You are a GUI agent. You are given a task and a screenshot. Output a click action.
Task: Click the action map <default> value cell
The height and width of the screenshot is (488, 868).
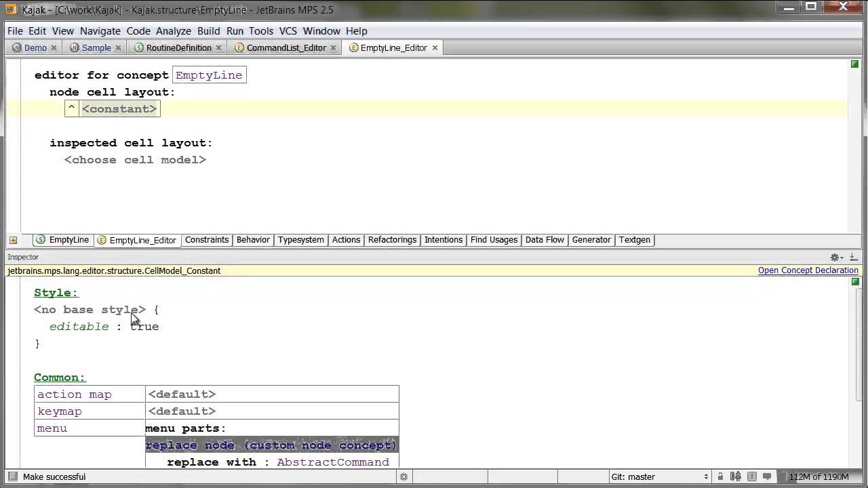pyautogui.click(x=272, y=394)
